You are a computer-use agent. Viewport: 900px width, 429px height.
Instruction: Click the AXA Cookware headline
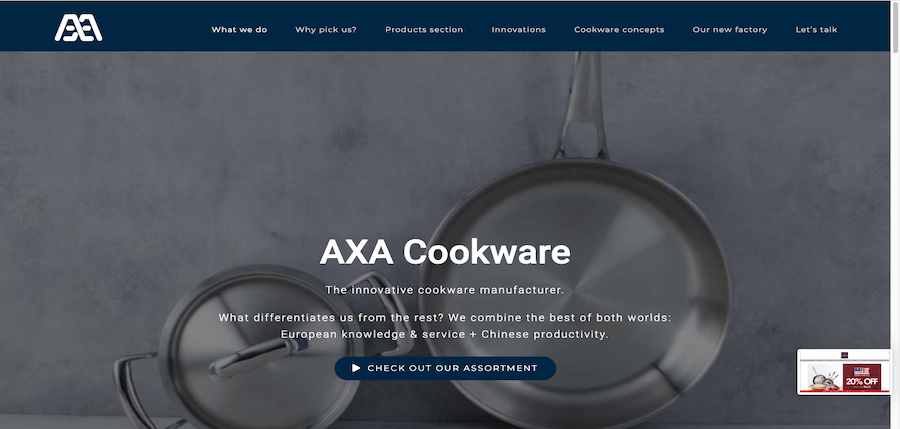coord(445,252)
